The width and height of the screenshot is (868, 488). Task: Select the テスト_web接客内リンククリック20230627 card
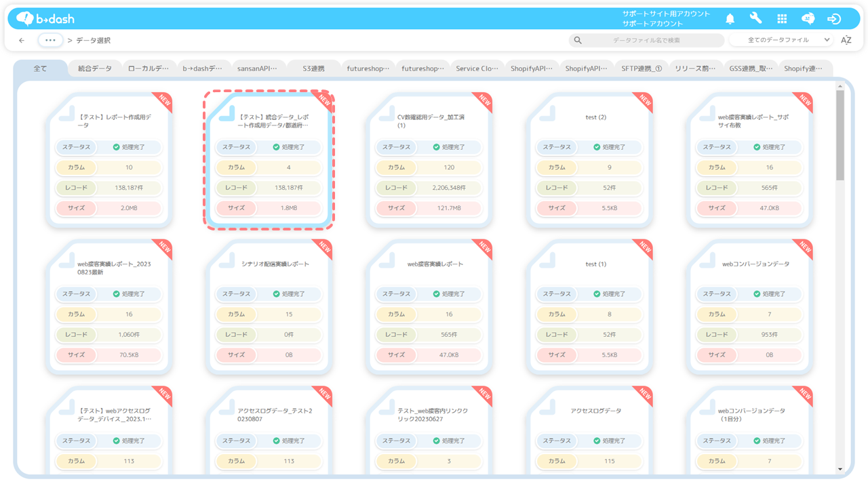(x=430, y=431)
